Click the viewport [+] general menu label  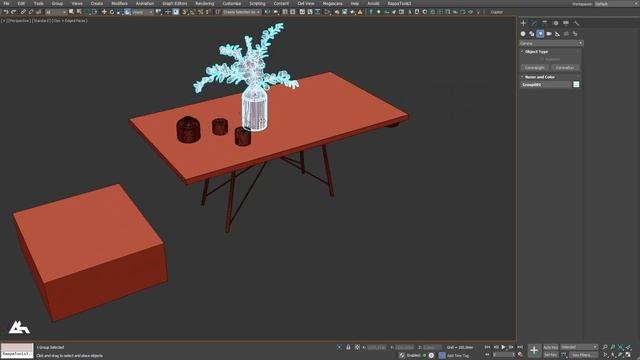4,20
